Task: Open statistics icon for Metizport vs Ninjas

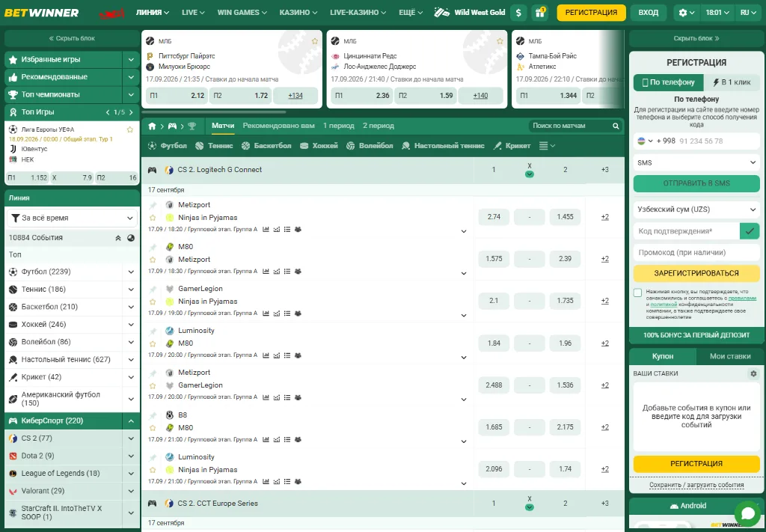Action: (266, 229)
